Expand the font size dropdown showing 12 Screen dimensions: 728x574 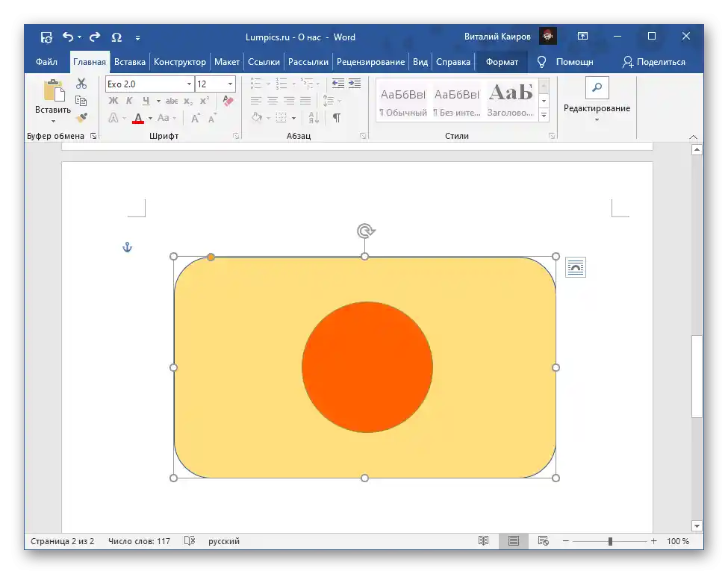point(230,84)
